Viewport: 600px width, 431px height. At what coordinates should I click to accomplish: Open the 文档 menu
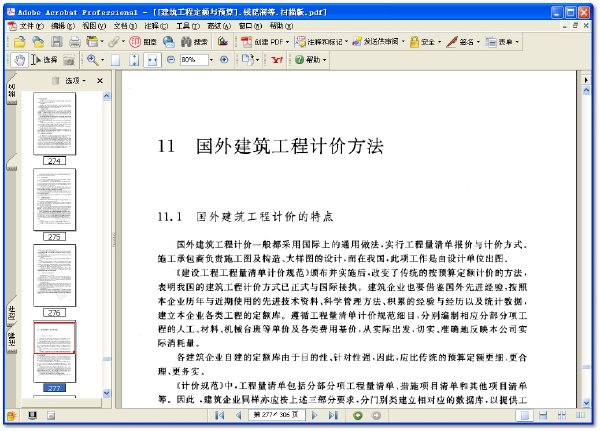tap(125, 26)
